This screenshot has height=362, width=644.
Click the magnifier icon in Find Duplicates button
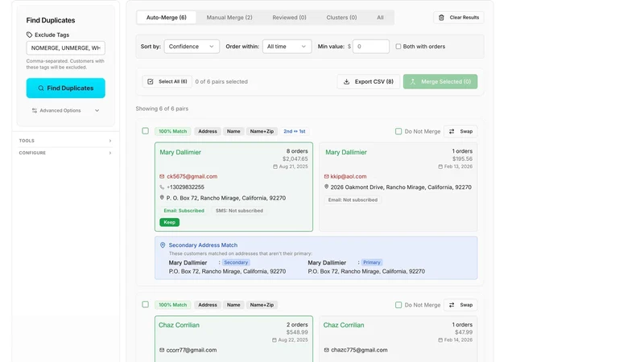[41, 88]
